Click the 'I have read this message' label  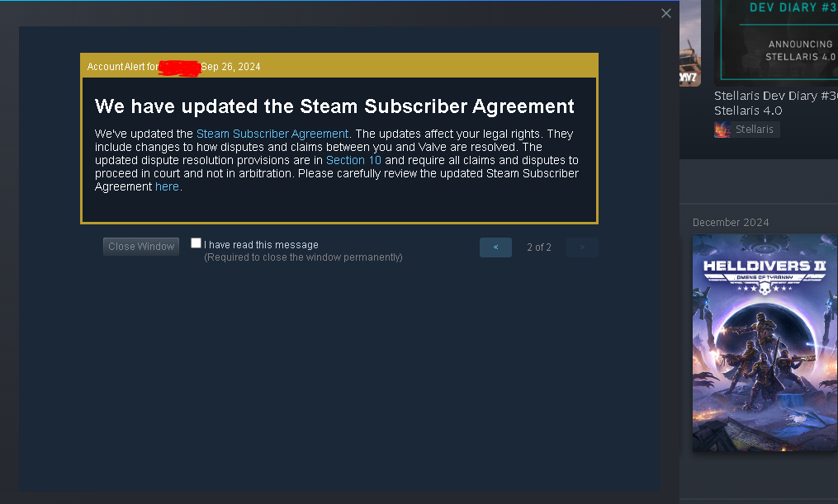coord(261,245)
